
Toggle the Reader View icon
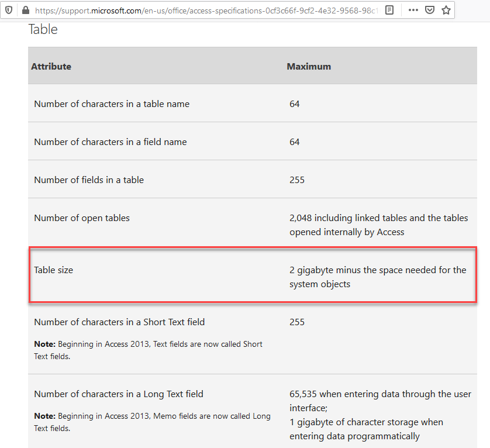click(389, 11)
